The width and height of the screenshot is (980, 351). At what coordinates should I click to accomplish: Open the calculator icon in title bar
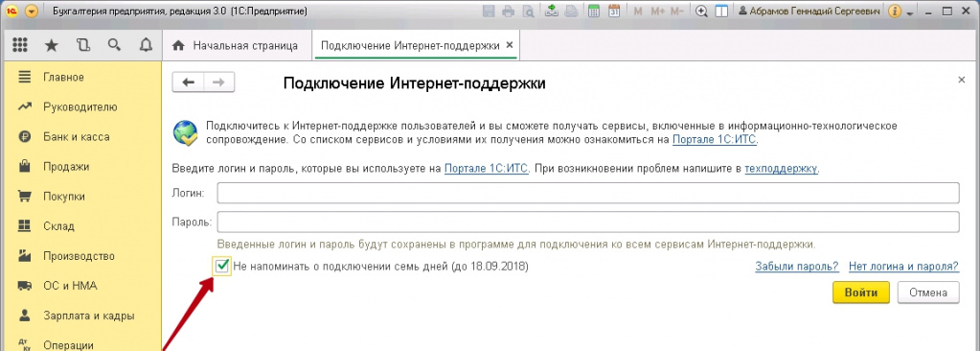[594, 12]
